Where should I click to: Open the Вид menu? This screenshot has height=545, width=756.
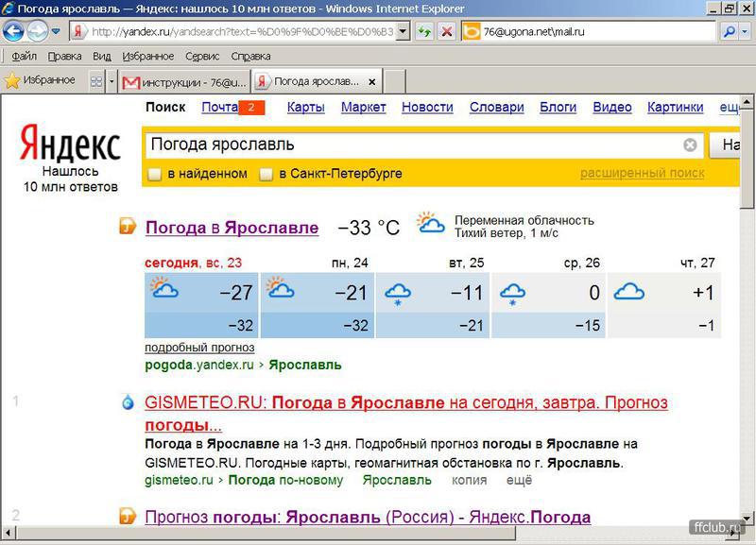(x=102, y=57)
